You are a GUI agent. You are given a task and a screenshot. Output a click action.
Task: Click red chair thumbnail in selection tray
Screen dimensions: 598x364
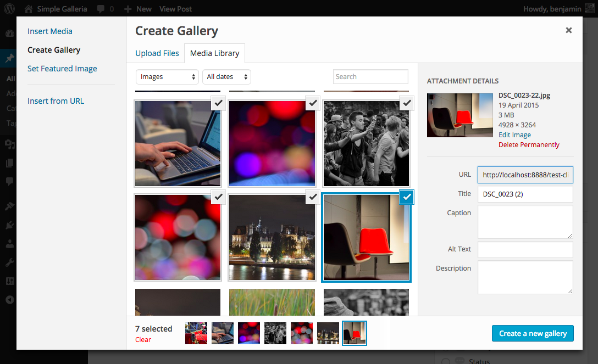[x=355, y=333]
